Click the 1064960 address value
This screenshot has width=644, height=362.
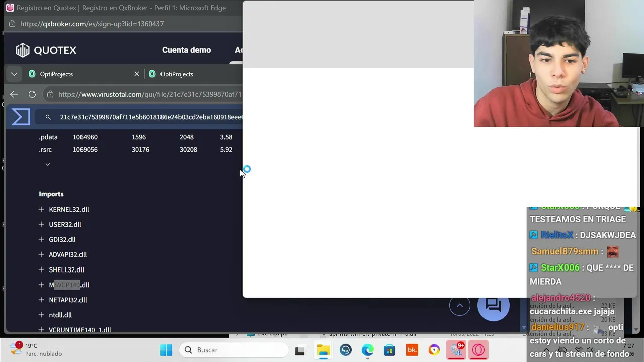[x=85, y=137]
